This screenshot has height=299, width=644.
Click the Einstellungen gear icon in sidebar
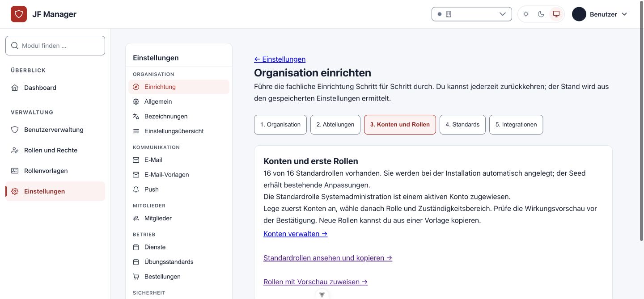[15, 191]
